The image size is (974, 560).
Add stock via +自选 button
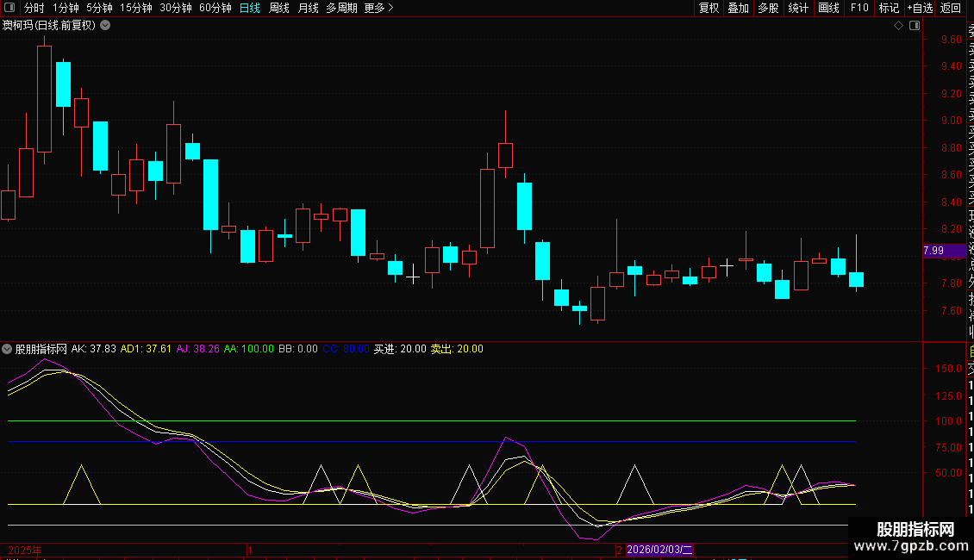919,8
